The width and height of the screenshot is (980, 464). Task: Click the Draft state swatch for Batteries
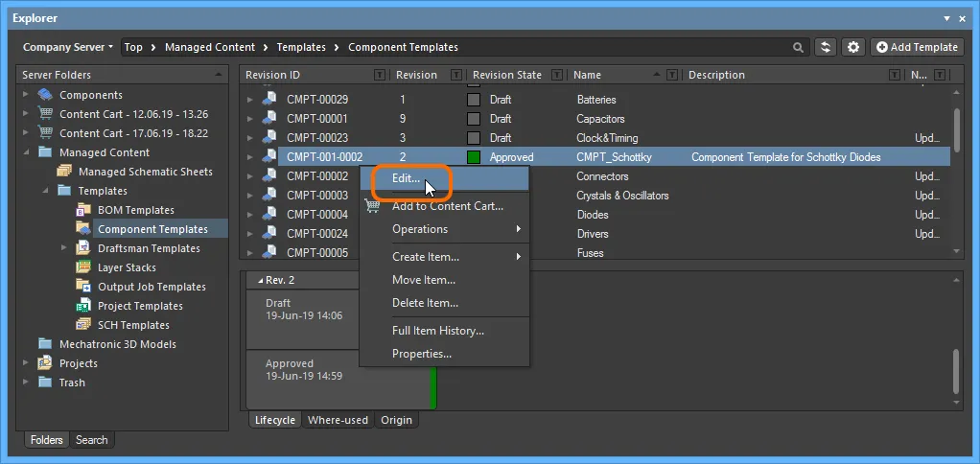pos(474,100)
